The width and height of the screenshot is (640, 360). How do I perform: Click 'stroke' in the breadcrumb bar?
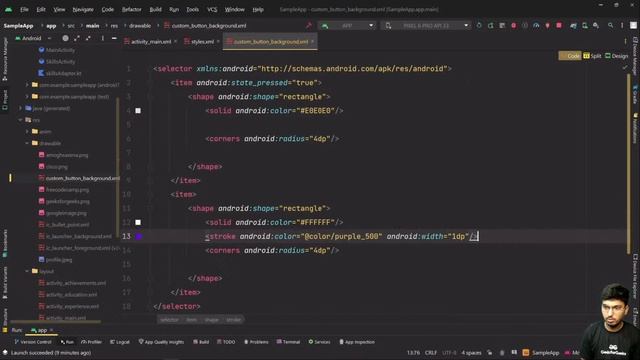pos(233,320)
